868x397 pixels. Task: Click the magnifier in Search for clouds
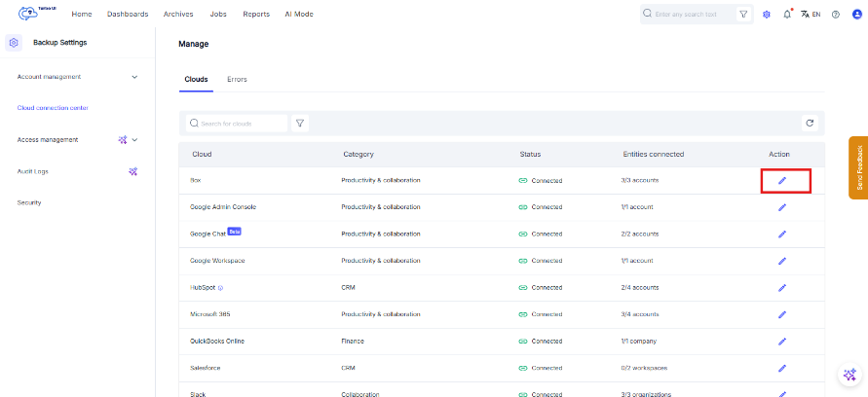194,124
